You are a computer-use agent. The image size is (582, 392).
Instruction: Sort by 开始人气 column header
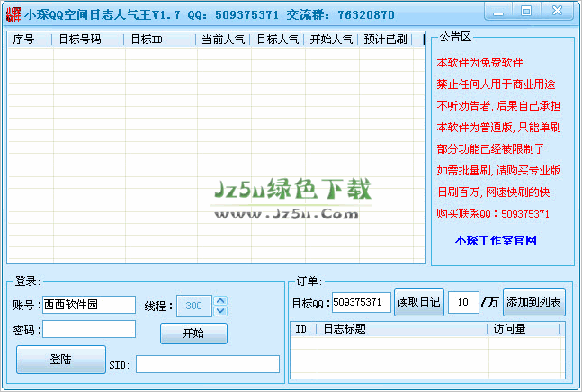pyautogui.click(x=331, y=40)
